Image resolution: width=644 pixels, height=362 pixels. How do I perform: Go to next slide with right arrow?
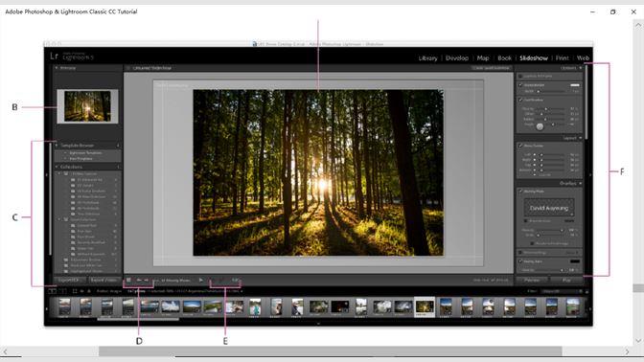[147, 281]
